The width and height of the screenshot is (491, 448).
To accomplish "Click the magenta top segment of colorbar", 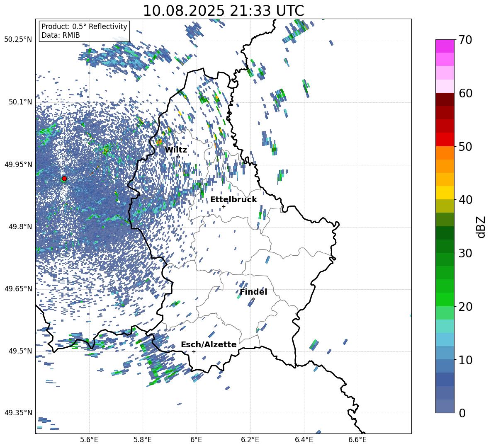I will tap(445, 46).
